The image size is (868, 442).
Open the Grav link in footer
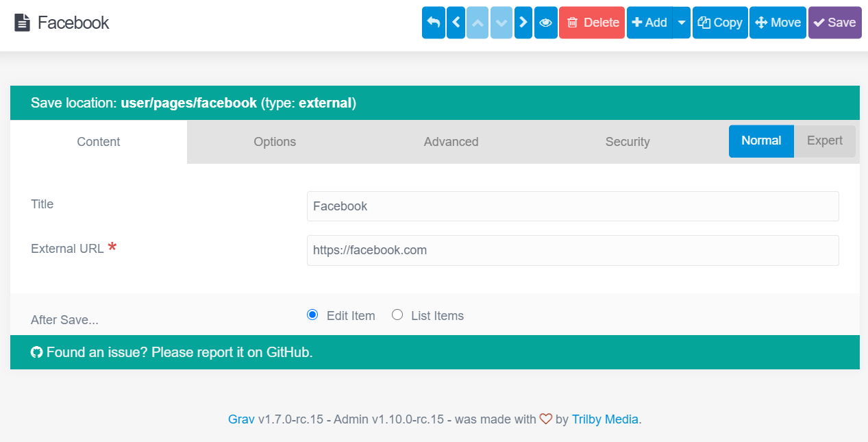[241, 419]
